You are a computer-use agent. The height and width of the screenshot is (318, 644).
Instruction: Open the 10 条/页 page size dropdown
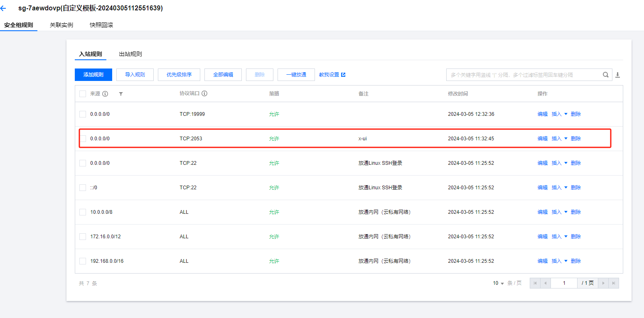(498, 283)
